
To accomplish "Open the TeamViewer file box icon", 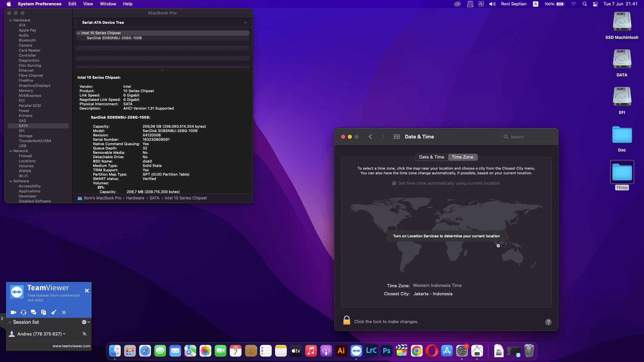I will (x=44, y=312).
